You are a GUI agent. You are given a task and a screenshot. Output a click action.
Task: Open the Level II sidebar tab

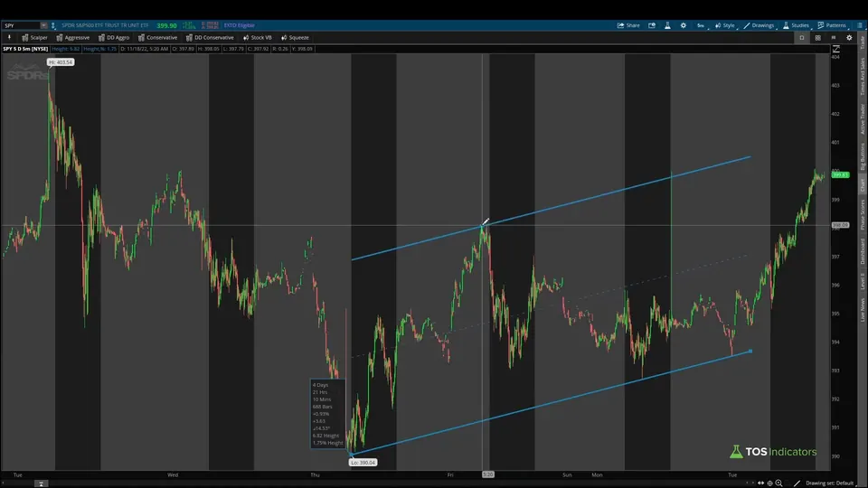point(863,281)
